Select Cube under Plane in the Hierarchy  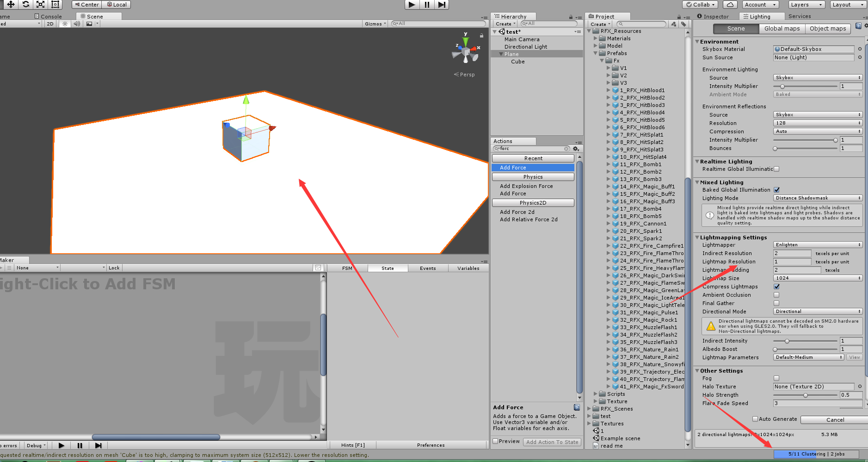point(517,62)
